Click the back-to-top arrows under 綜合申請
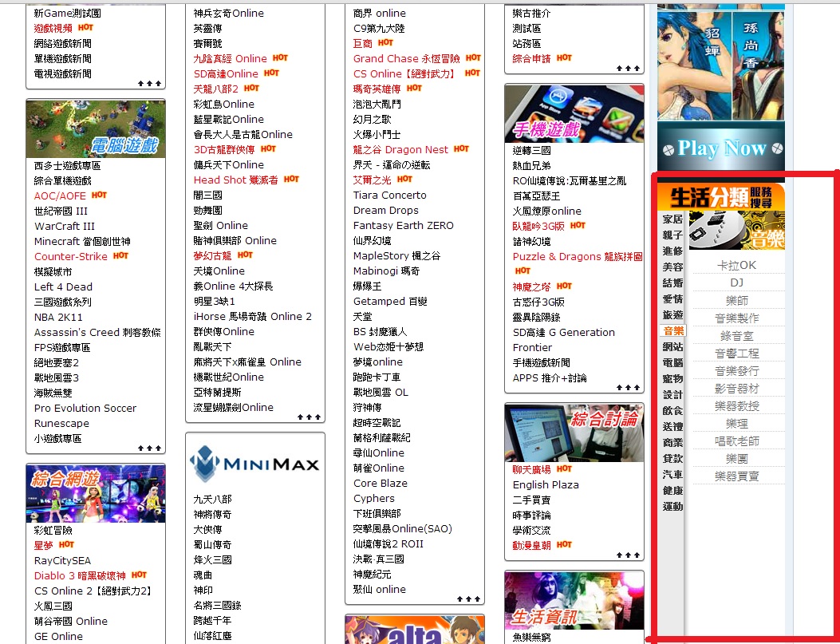This screenshot has width=840, height=644. click(628, 69)
